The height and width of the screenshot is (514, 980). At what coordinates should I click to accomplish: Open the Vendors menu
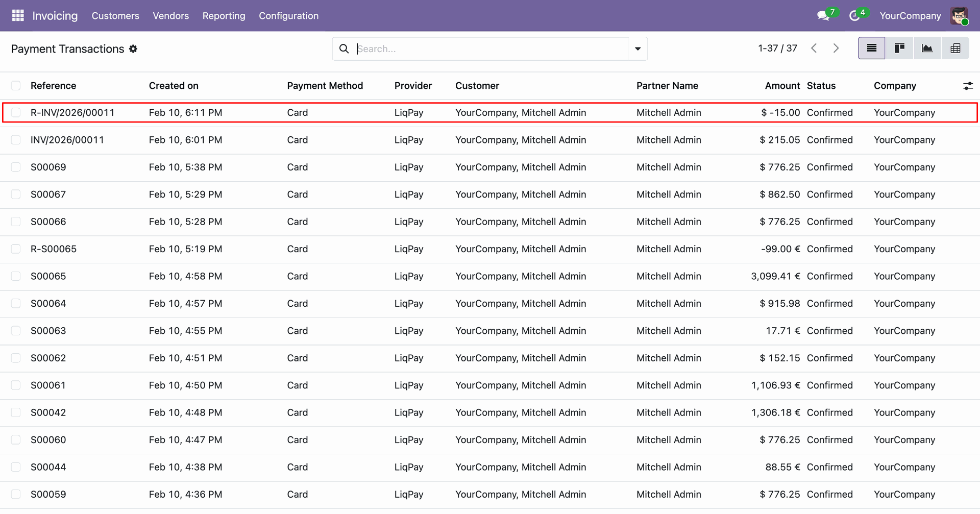click(170, 16)
